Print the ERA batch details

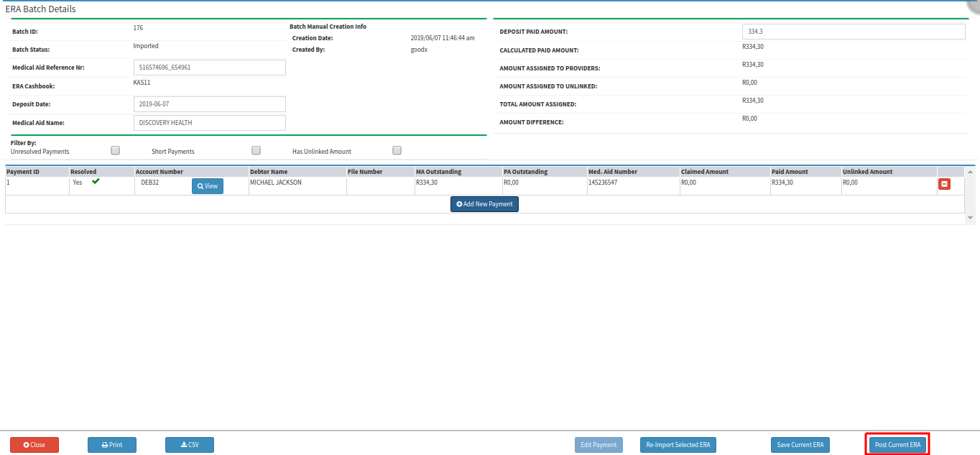112,445
